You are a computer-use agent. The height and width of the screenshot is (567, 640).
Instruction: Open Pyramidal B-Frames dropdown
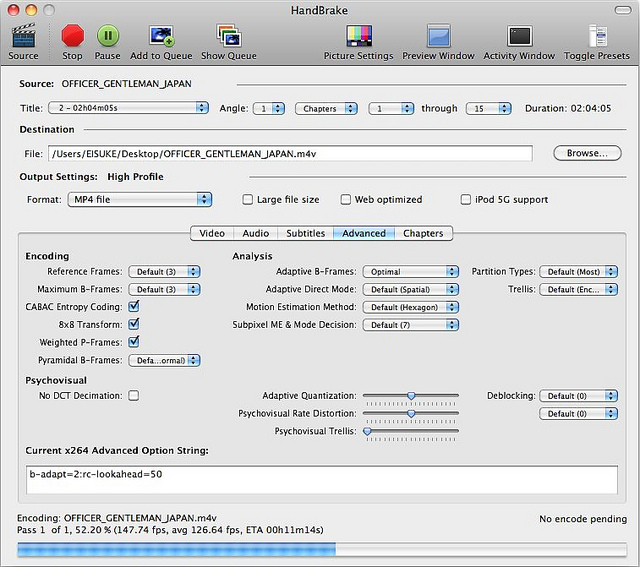(x=164, y=360)
